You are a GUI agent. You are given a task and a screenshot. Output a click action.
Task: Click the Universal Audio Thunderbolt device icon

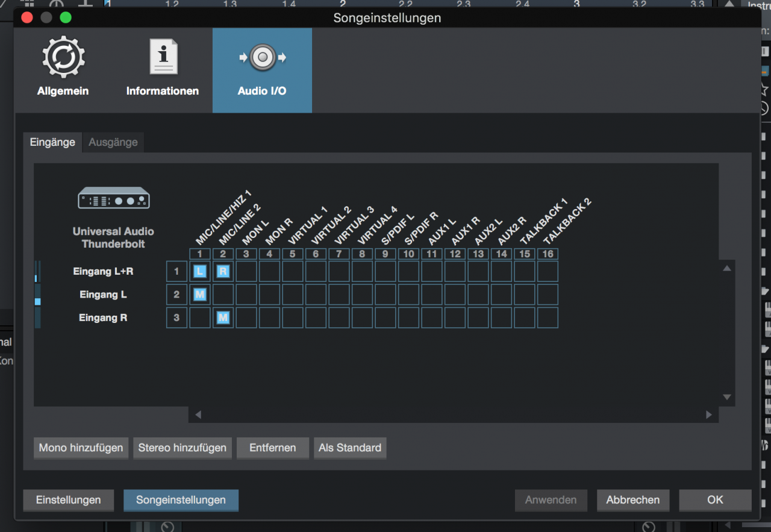tap(114, 198)
